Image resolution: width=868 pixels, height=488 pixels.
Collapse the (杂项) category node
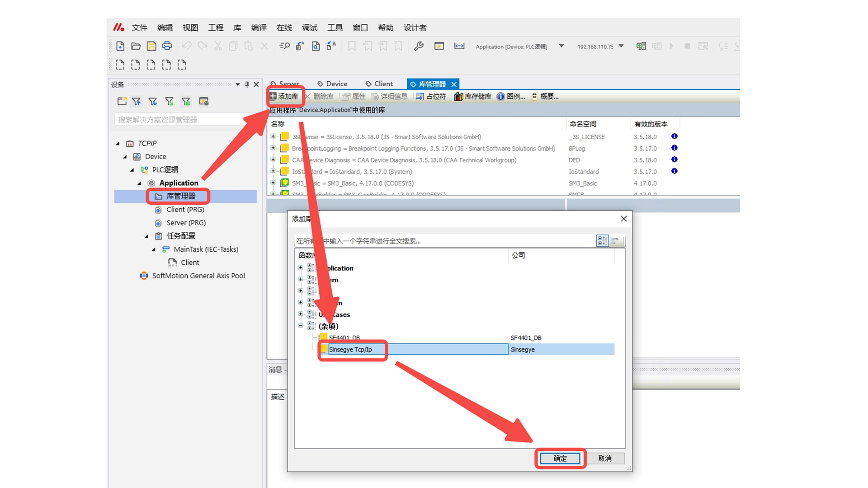(301, 326)
